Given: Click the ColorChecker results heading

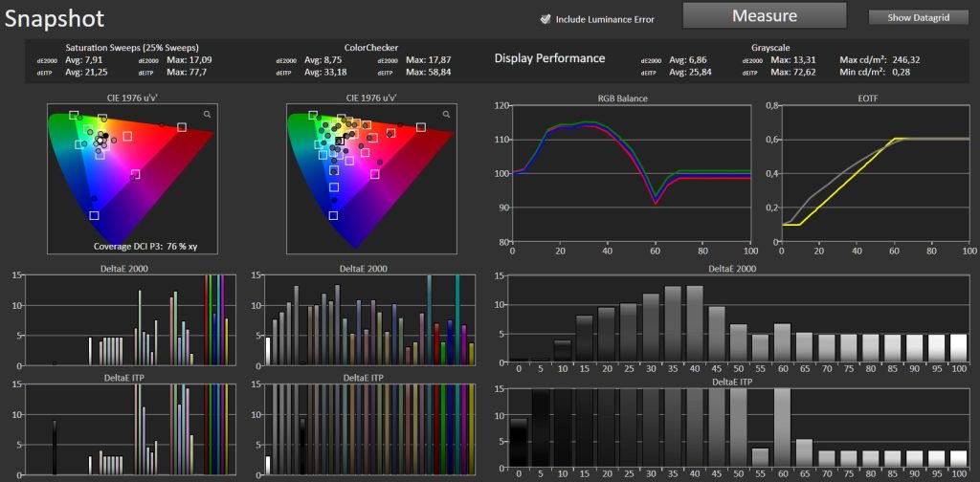Looking at the screenshot, I should tap(371, 47).
